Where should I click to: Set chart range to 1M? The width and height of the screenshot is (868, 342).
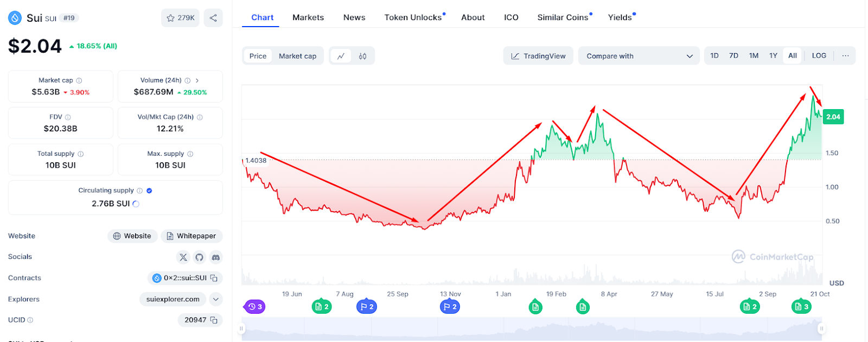[x=754, y=56]
